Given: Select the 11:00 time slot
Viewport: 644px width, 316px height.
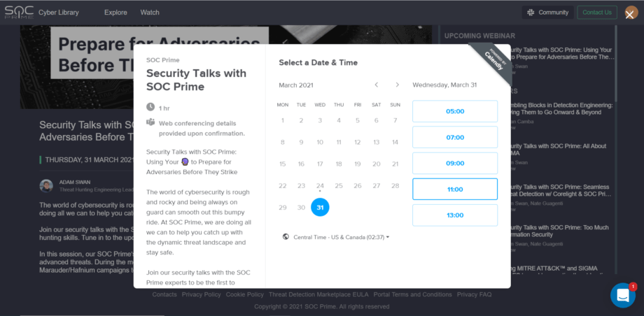Looking at the screenshot, I should 455,189.
